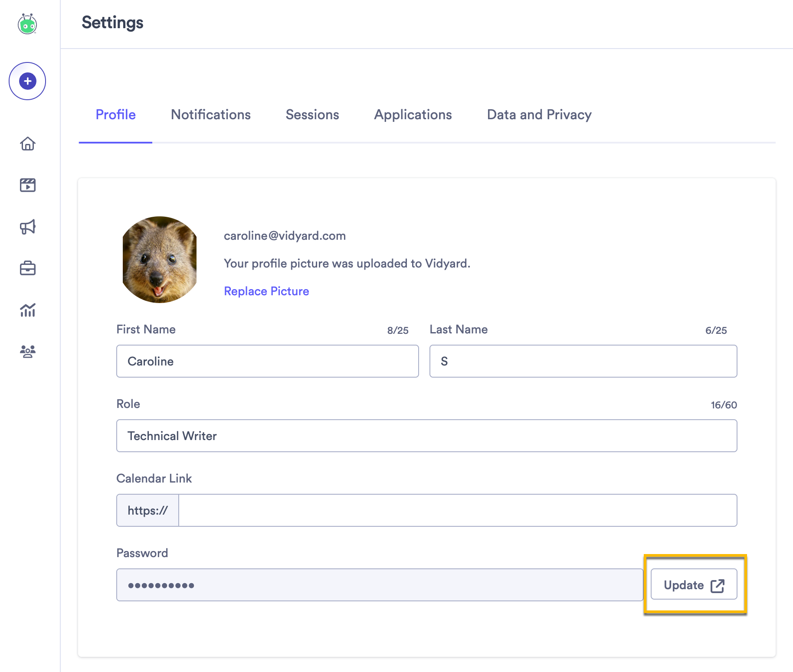Click the megaphone sharing icon in sidebar
Screen dimensions: 793x672
[x=27, y=227]
